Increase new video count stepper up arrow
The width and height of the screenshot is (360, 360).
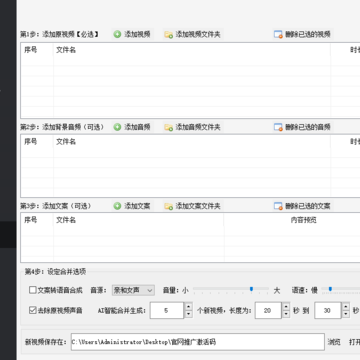(189, 307)
